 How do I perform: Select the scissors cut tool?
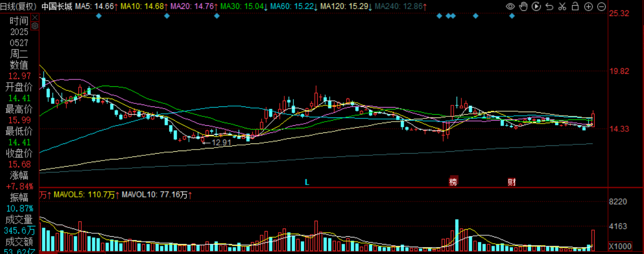[x=563, y=7]
